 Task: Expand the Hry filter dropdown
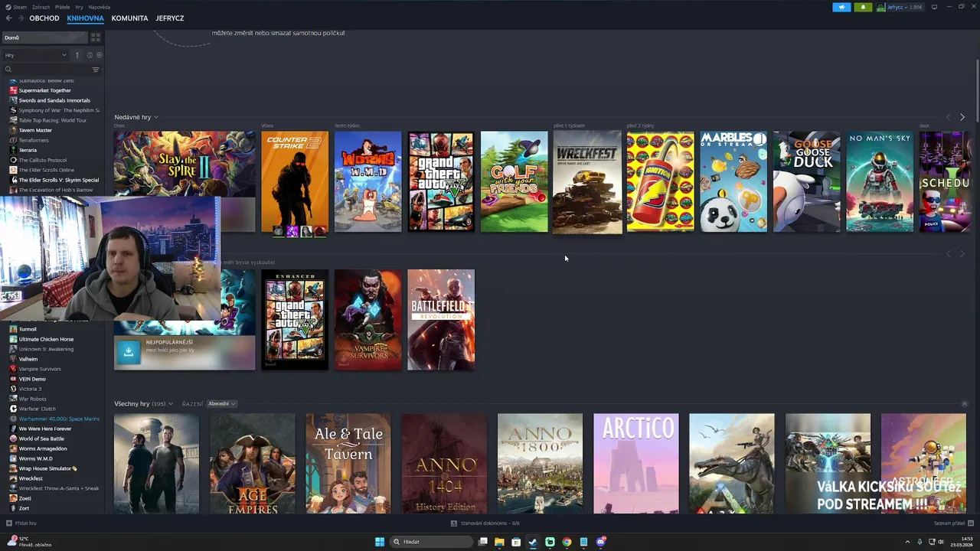click(35, 55)
